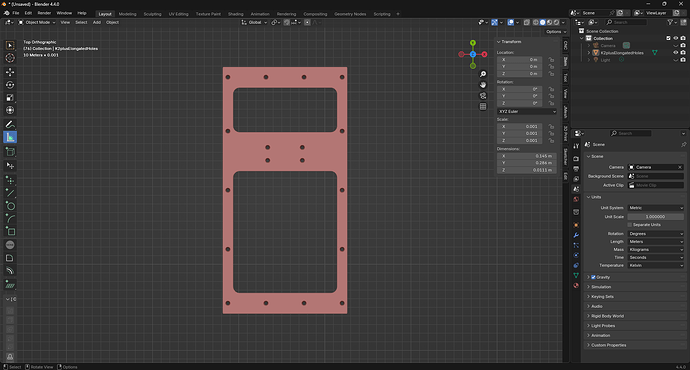Screen dimensions: 690x370
Task: Enable the Separate Units checkbox
Action: [x=630, y=225]
